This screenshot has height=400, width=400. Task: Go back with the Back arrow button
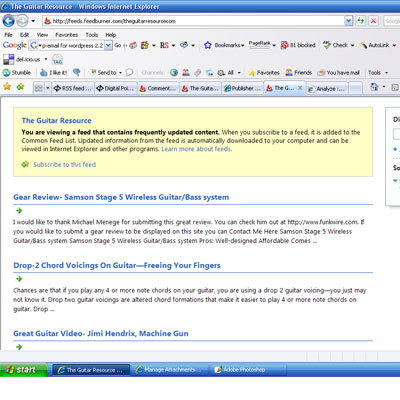[x=9, y=21]
